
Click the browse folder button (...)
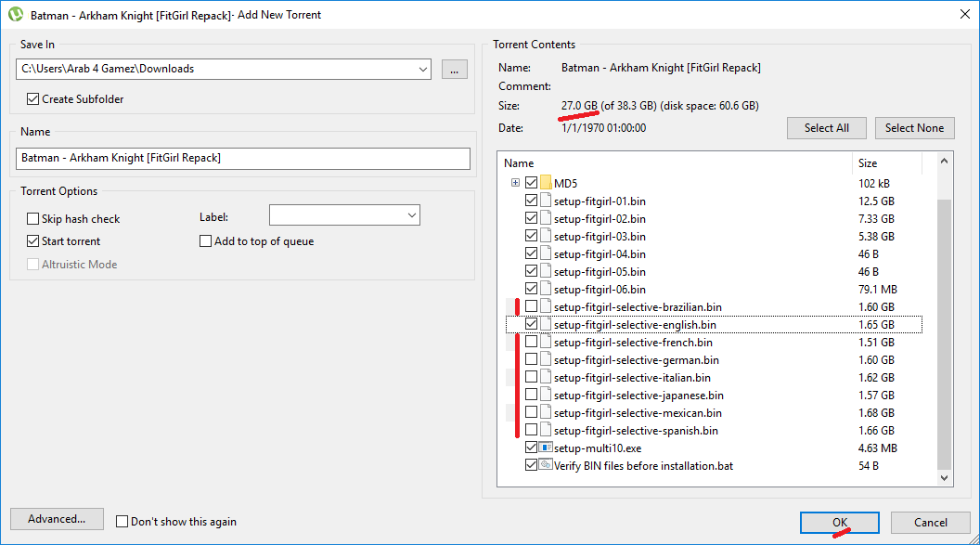tap(455, 70)
